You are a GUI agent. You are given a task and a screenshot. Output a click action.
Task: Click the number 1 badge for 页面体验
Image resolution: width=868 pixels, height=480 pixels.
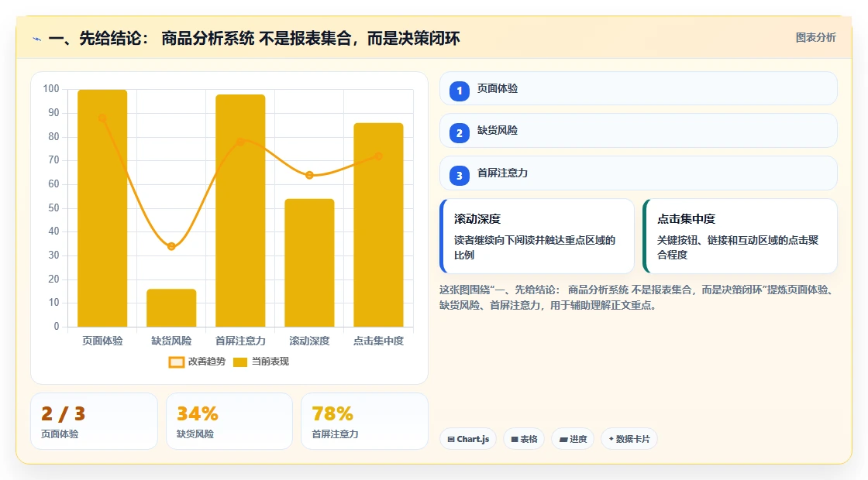(460, 91)
